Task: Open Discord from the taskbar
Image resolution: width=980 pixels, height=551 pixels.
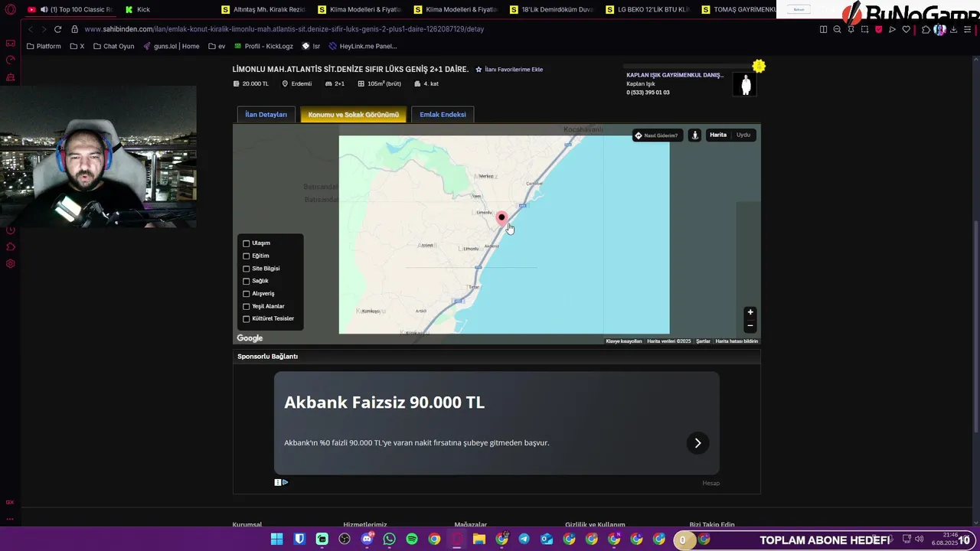Action: 367,540
